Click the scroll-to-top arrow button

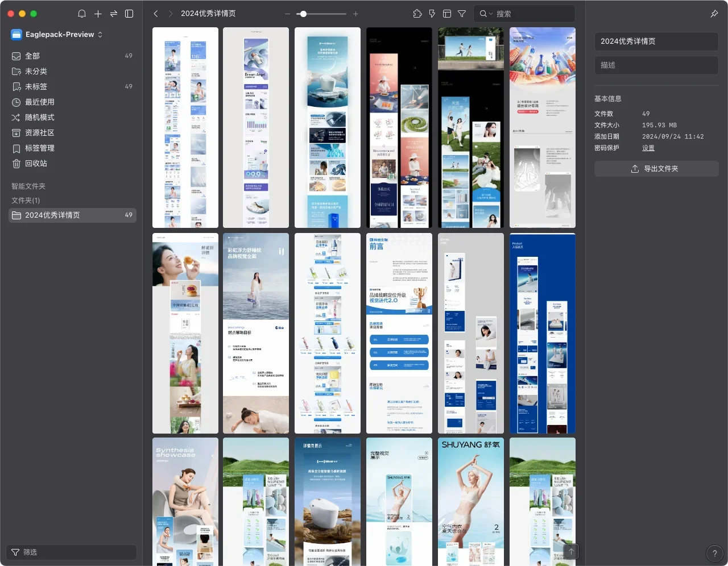point(571,551)
